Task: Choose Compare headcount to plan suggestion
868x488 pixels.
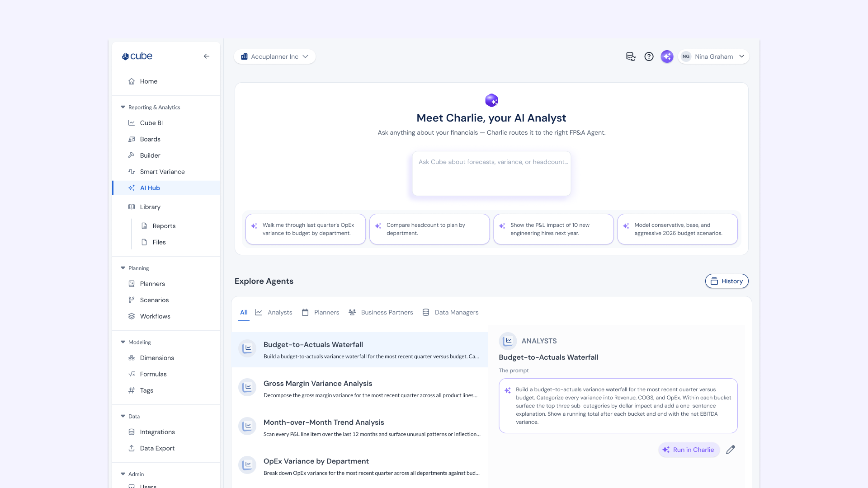Action: click(429, 229)
